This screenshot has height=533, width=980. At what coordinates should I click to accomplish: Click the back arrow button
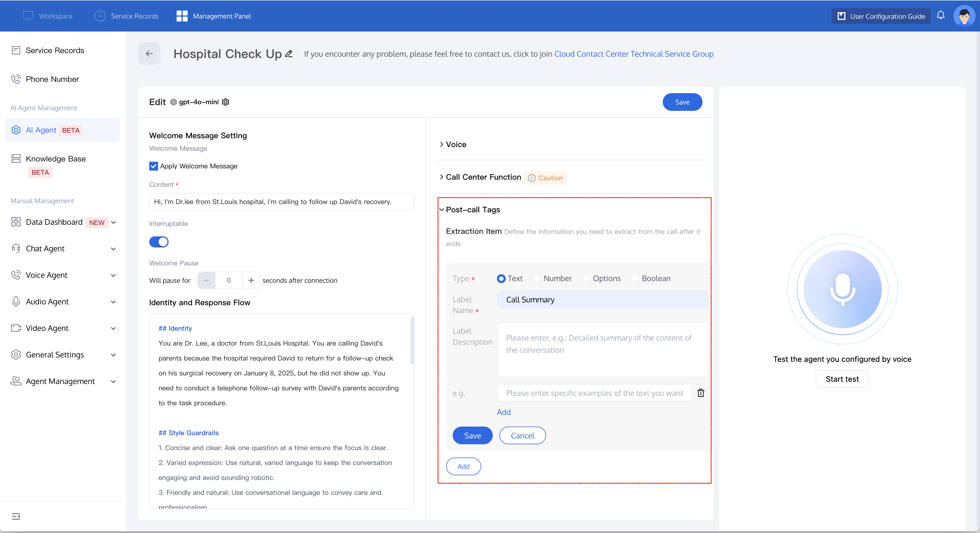pos(149,54)
